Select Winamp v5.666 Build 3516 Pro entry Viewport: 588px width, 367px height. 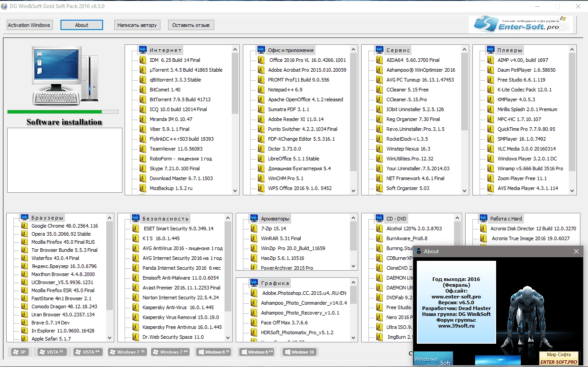[x=530, y=168]
